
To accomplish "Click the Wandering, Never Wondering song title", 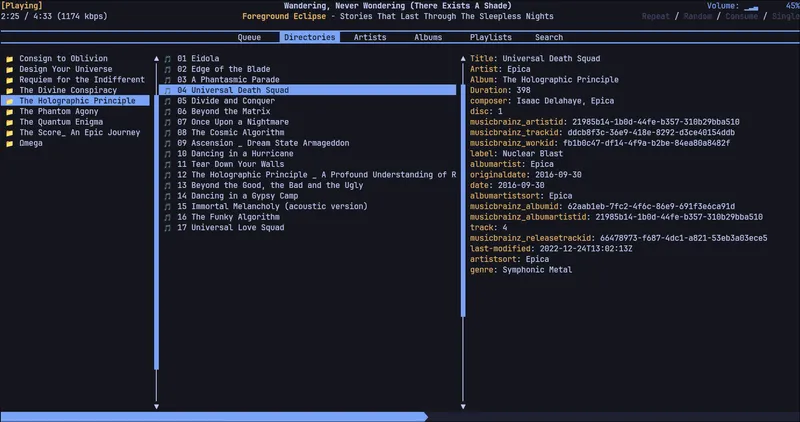I will tap(397, 6).
